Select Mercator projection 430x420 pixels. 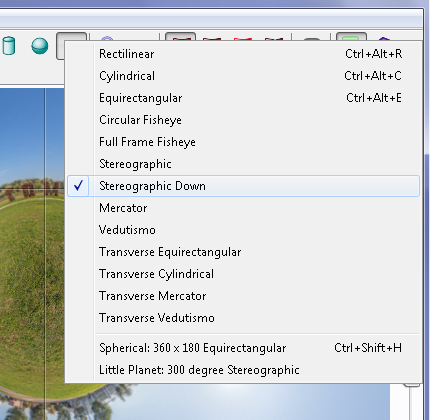pos(243,208)
